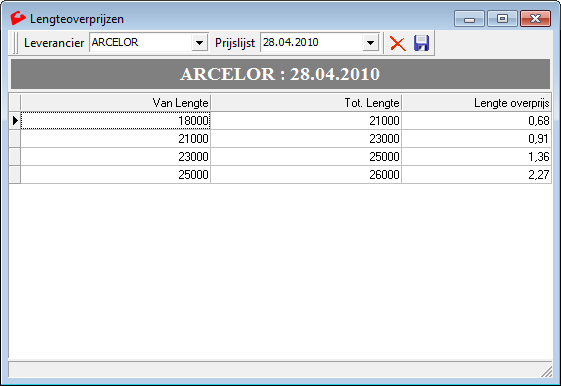Image resolution: width=561 pixels, height=386 pixels.
Task: Select the Tot. Lengte column header
Action: [306, 103]
